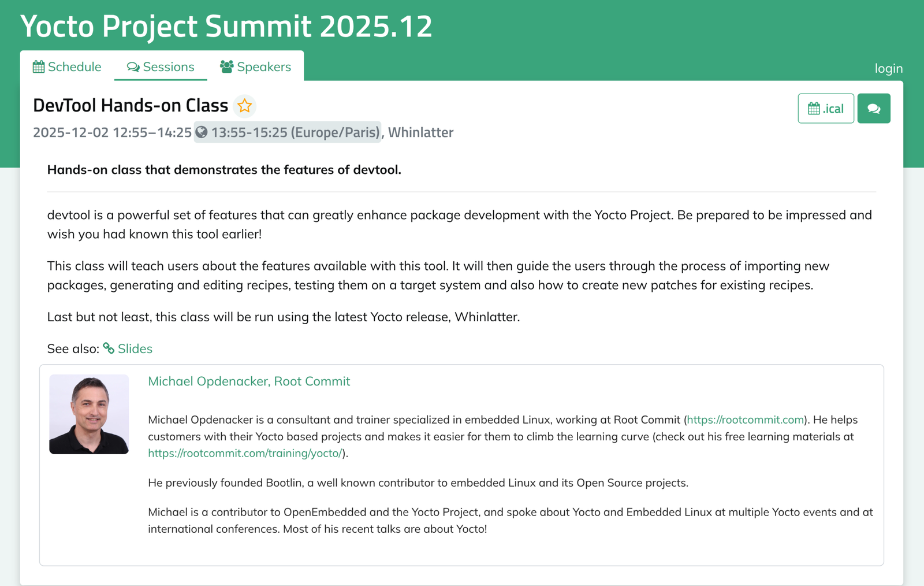Click the calendar icon inside the .ical button
The height and width of the screenshot is (586, 924).
click(x=814, y=108)
